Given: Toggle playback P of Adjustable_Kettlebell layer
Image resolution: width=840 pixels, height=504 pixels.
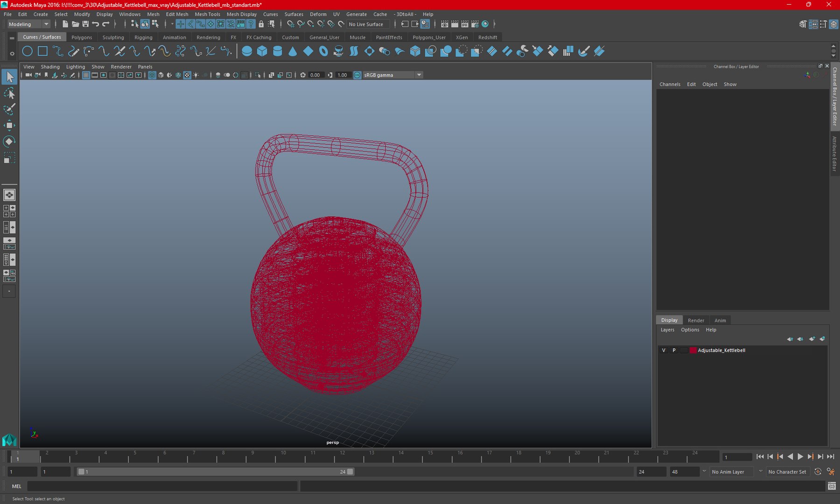Looking at the screenshot, I should pyautogui.click(x=674, y=350).
